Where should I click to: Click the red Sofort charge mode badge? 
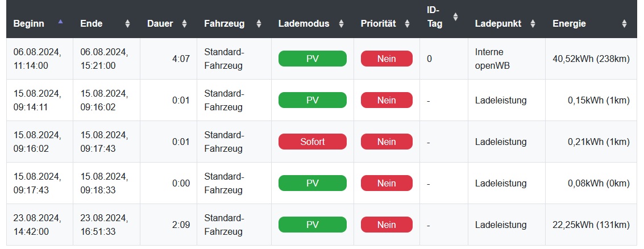312,142
